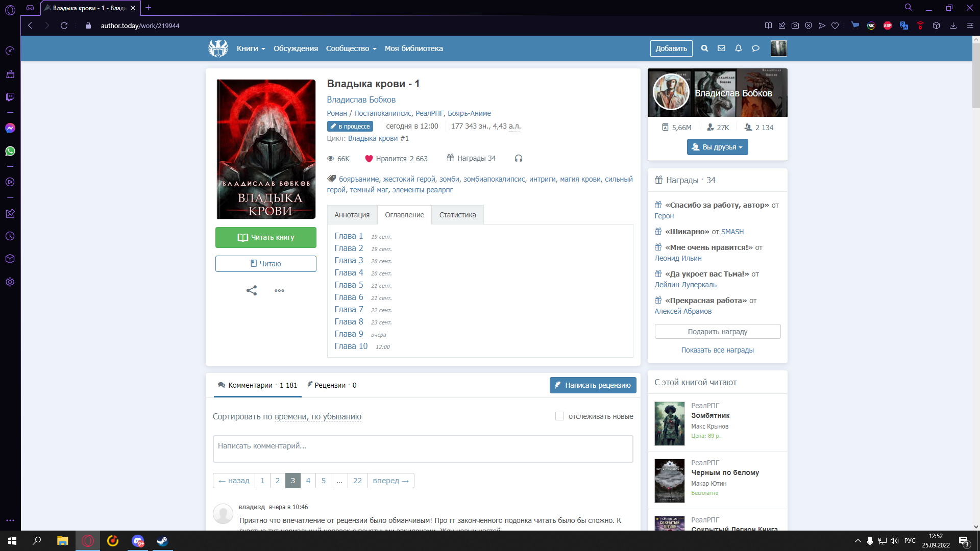This screenshot has height=551, width=980.
Task: Expand the Книги dropdown menu
Action: pyautogui.click(x=251, y=48)
